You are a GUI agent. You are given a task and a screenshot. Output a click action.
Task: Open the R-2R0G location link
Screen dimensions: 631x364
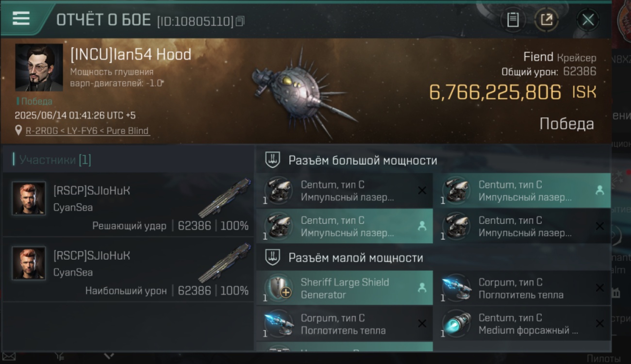tap(87, 131)
